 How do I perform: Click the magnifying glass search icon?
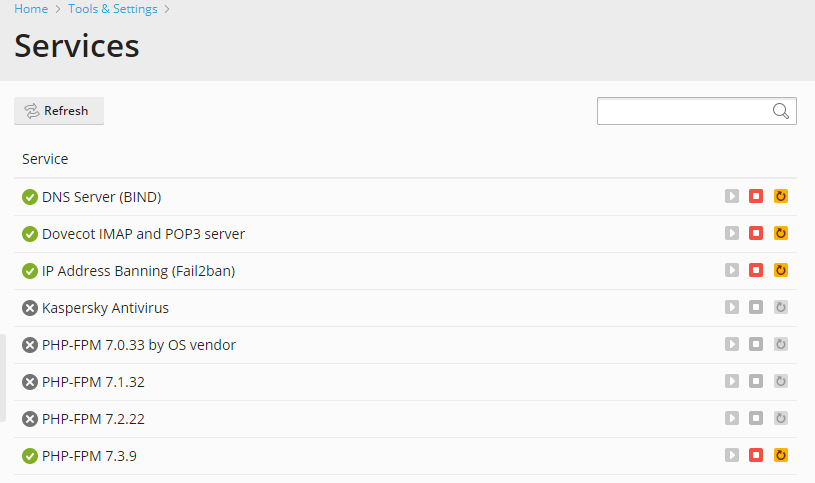[x=781, y=111]
